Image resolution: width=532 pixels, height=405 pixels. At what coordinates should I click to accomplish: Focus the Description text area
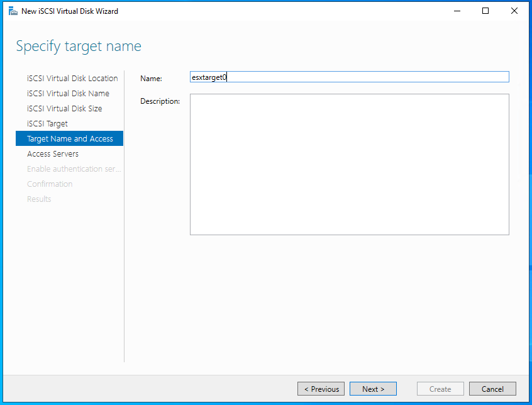click(349, 164)
